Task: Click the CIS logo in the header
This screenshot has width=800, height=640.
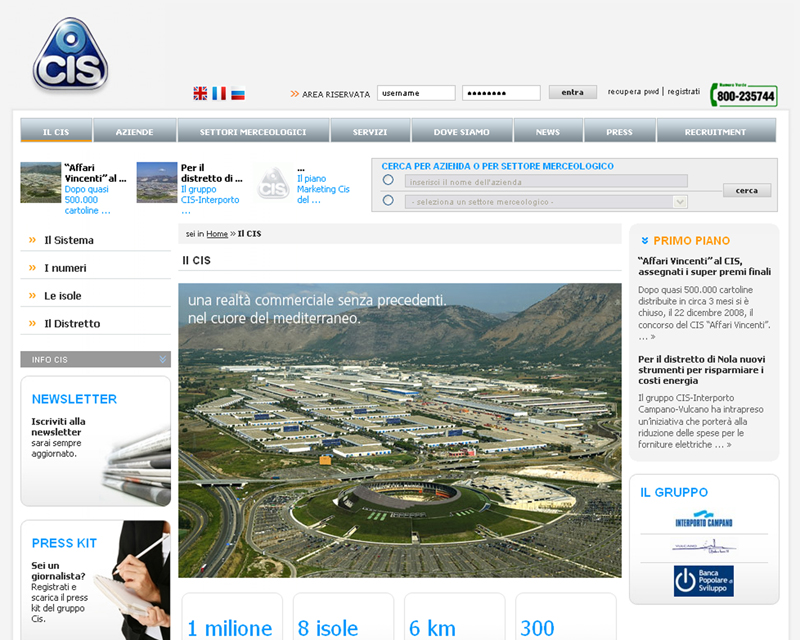Action: point(70,55)
